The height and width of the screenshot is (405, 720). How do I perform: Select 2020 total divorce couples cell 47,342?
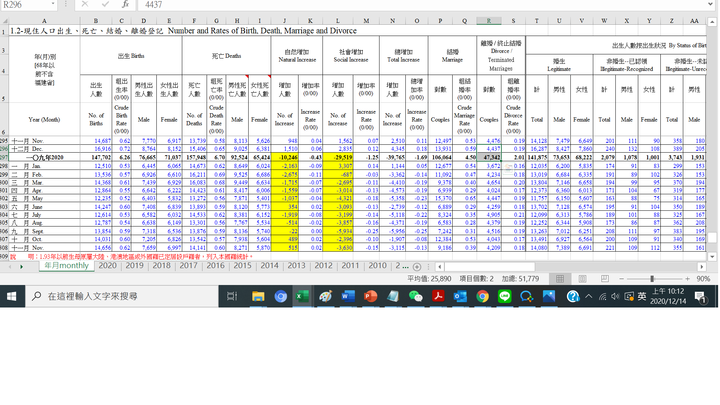[489, 157]
